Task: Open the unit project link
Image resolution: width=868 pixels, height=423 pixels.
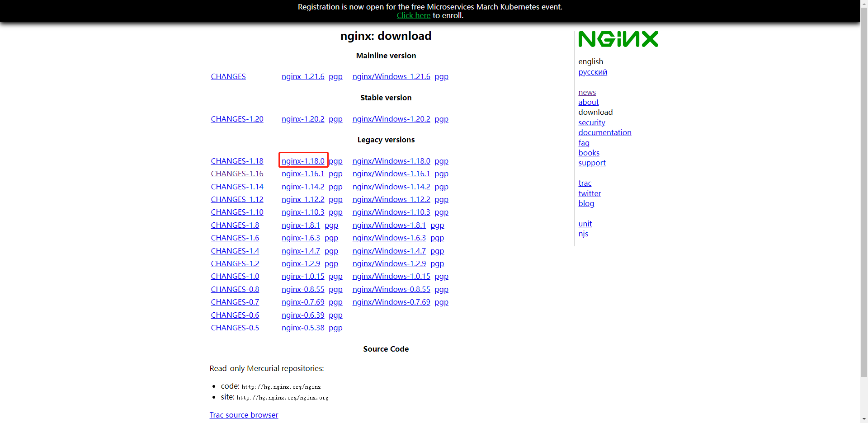Action: 585,224
